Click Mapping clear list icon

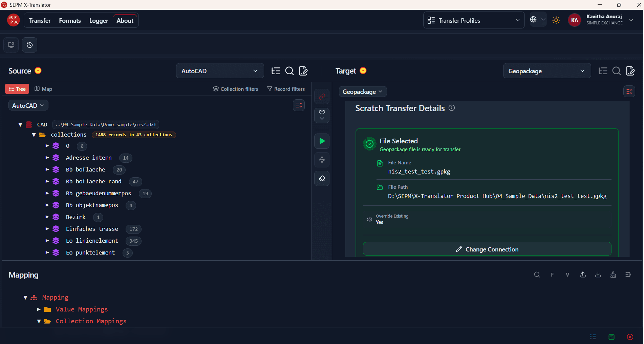coord(628,275)
